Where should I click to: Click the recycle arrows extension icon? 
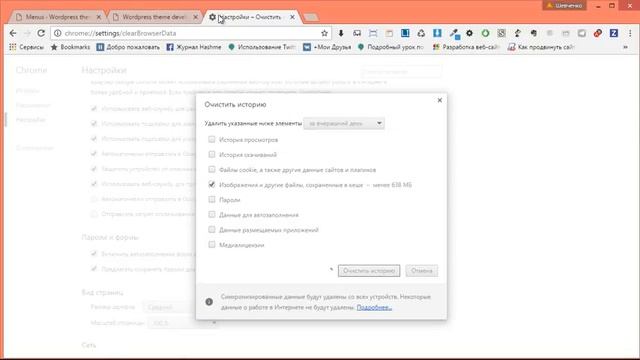coord(421,33)
